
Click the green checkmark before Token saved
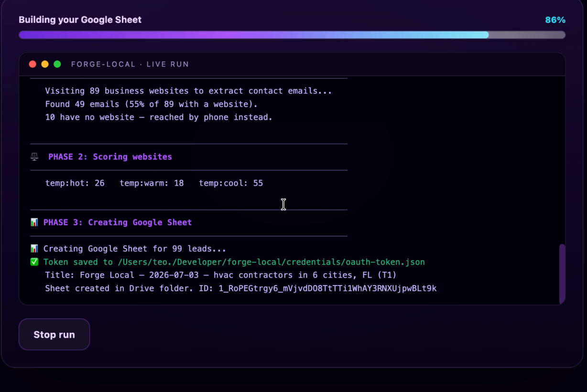point(34,262)
